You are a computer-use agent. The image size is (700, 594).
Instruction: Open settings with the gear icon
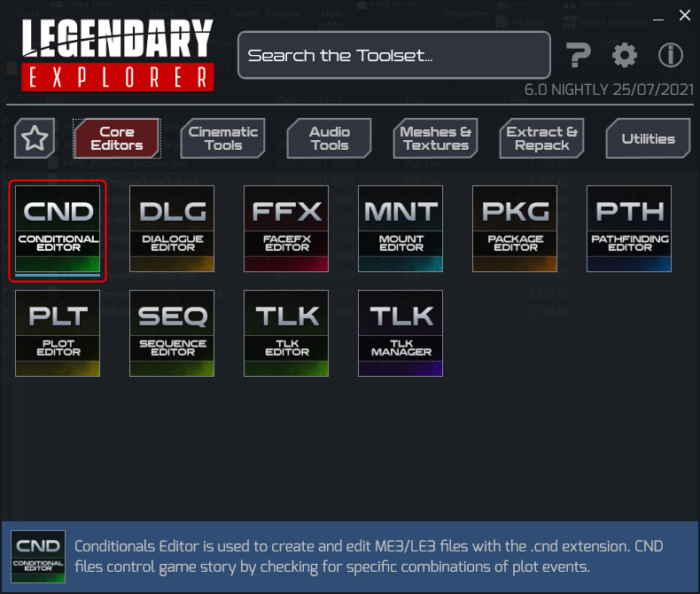coord(625,55)
